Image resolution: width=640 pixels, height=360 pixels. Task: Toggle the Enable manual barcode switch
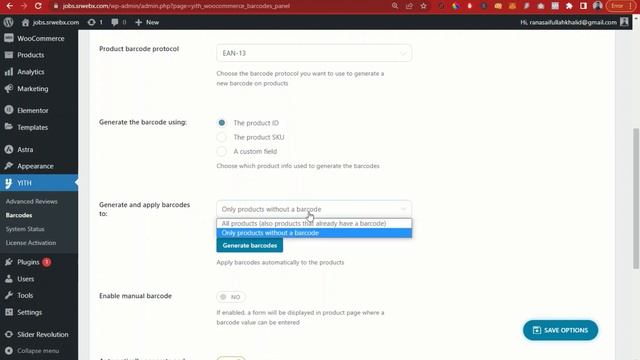tap(231, 297)
